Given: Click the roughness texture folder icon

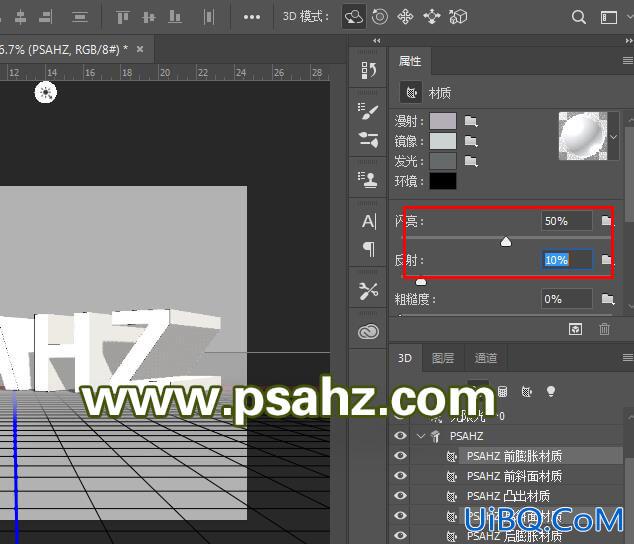Looking at the screenshot, I should [607, 299].
